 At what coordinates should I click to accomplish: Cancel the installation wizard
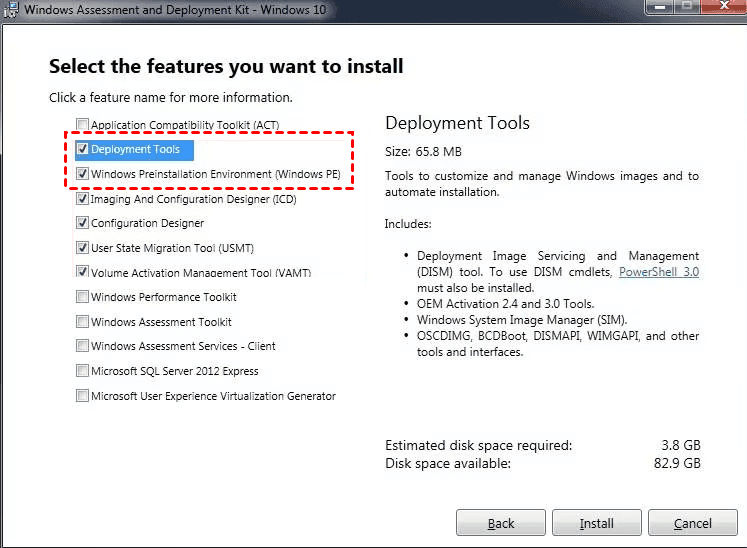click(x=693, y=523)
